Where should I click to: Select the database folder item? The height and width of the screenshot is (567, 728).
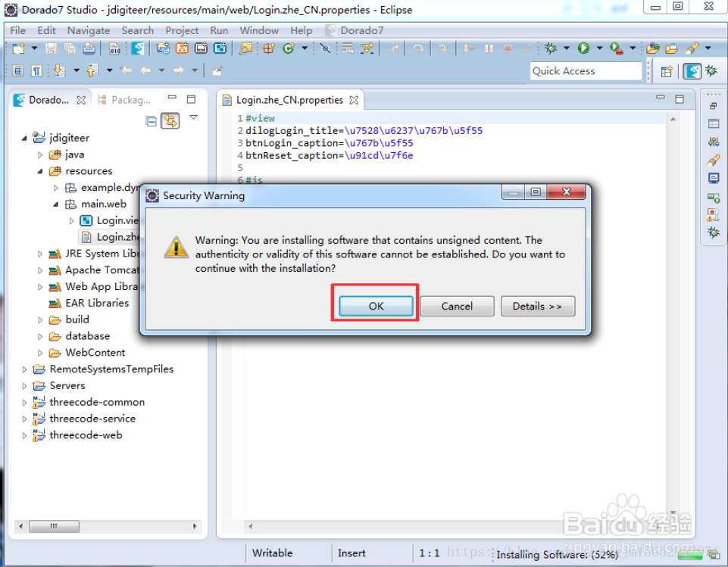pos(80,336)
